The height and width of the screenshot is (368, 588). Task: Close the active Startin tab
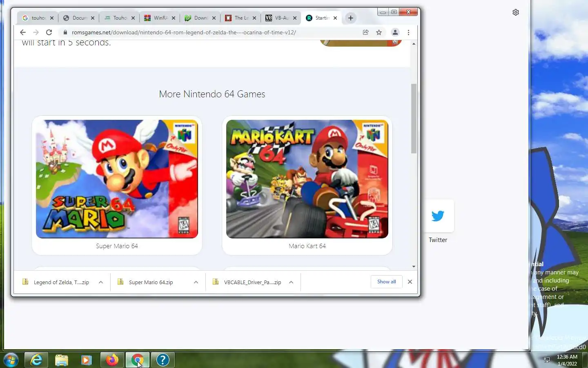335,18
